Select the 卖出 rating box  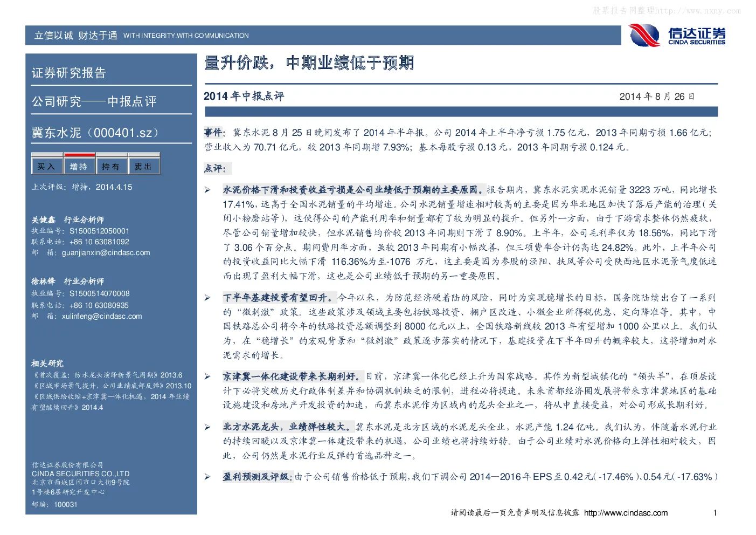coord(144,166)
